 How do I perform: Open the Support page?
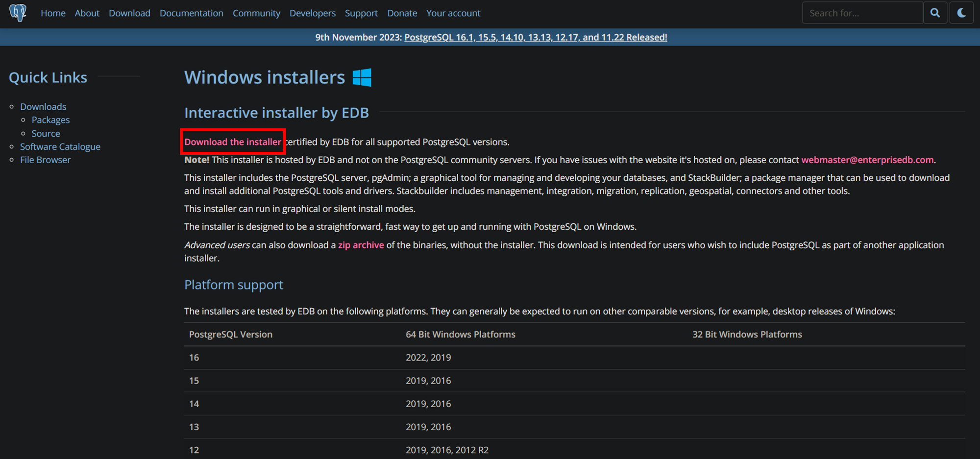tap(361, 13)
